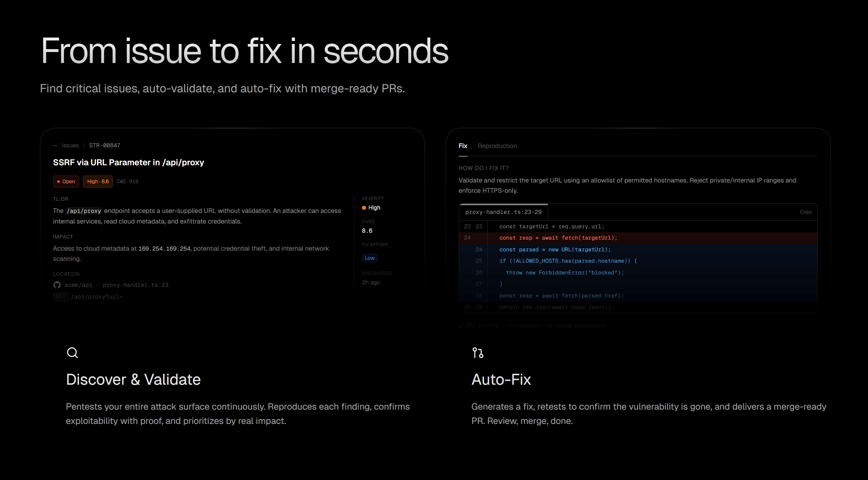
Task: Click the removed line 24 in the diff
Action: 558,238
